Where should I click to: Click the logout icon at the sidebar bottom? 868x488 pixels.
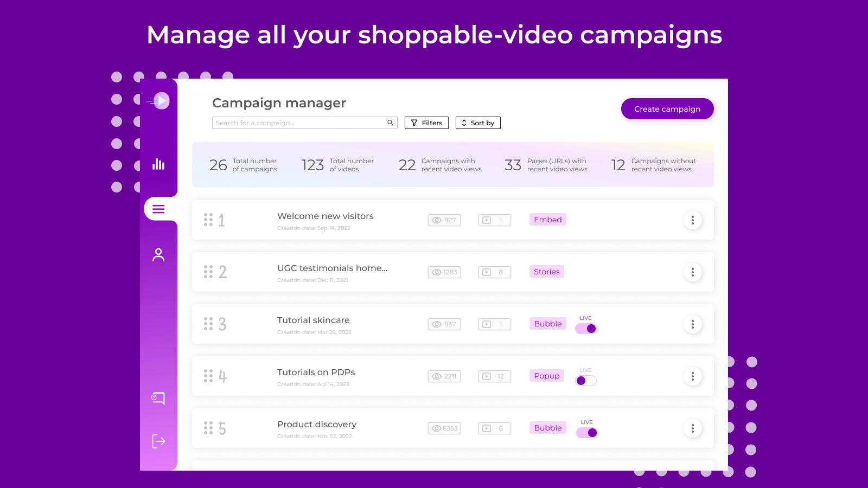(x=158, y=441)
